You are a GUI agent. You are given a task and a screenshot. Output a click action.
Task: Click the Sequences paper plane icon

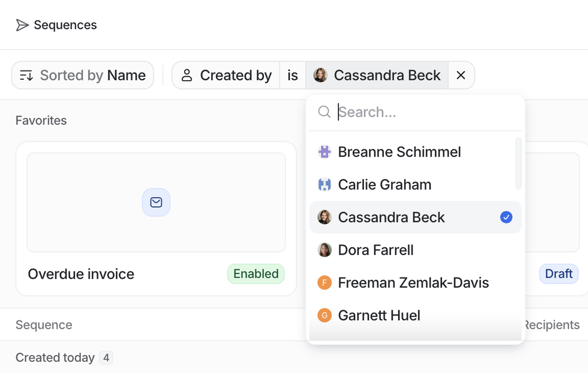tap(22, 25)
